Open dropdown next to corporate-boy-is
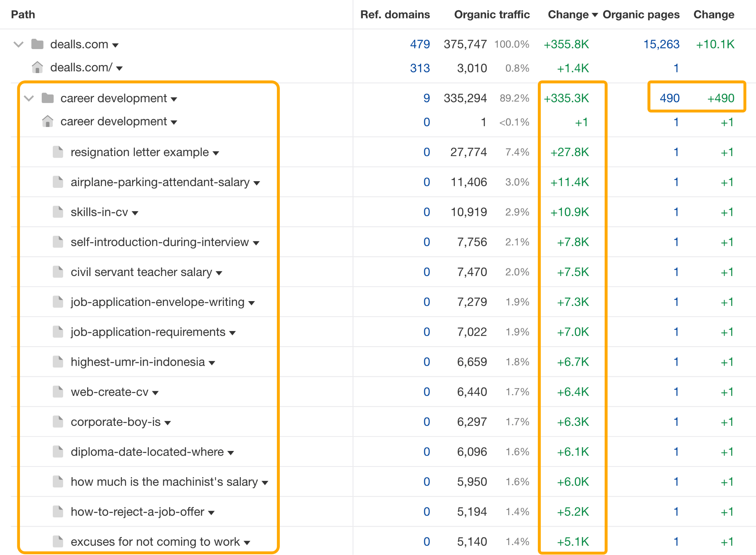 click(168, 423)
